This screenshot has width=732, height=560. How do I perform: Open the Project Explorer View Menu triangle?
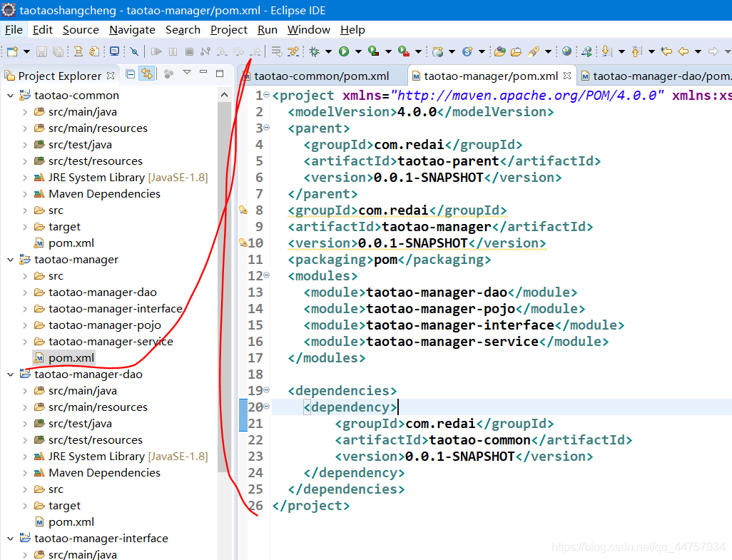187,72
